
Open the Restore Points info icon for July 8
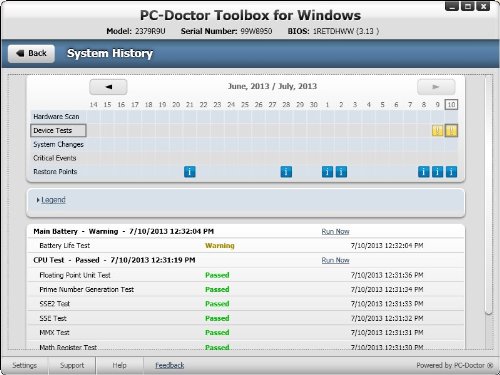click(x=424, y=172)
